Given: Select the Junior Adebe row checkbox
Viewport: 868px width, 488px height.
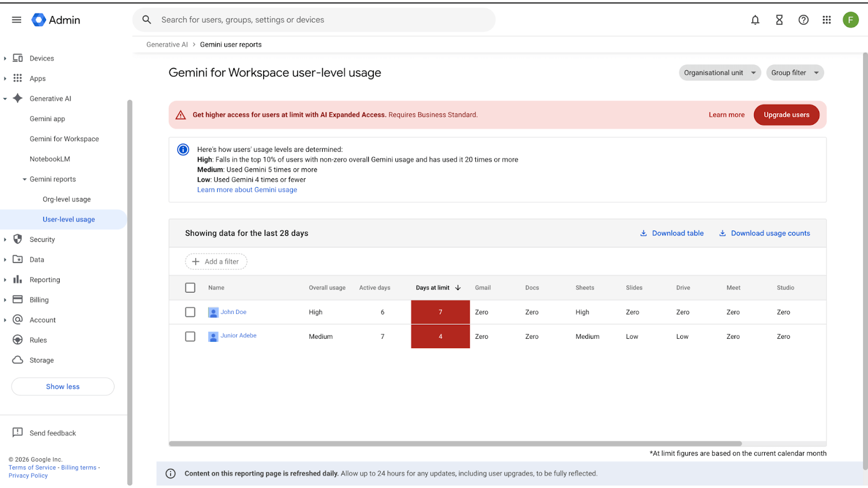Looking at the screenshot, I should click(190, 337).
